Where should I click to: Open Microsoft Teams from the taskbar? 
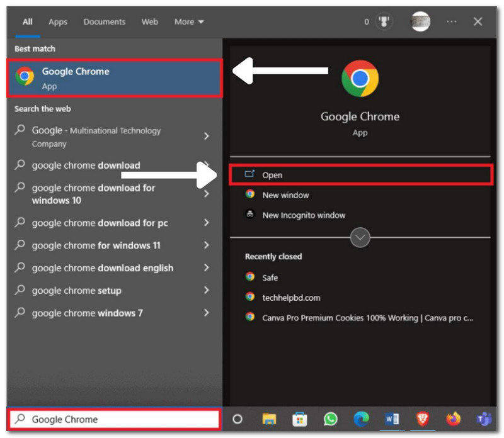point(483,419)
